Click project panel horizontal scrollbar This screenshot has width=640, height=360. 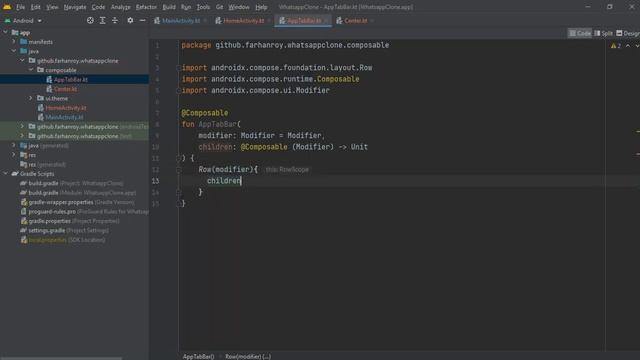coord(61,358)
